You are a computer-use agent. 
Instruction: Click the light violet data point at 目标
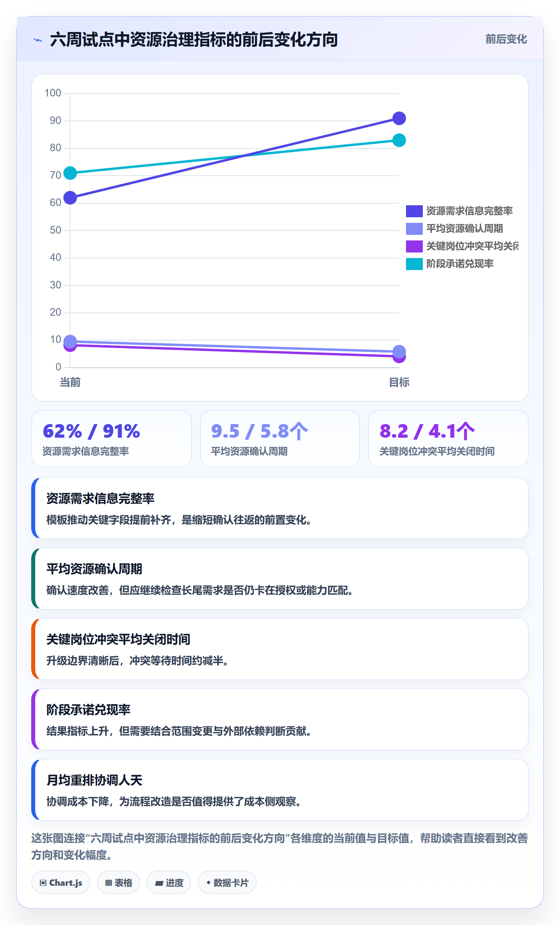point(399,352)
